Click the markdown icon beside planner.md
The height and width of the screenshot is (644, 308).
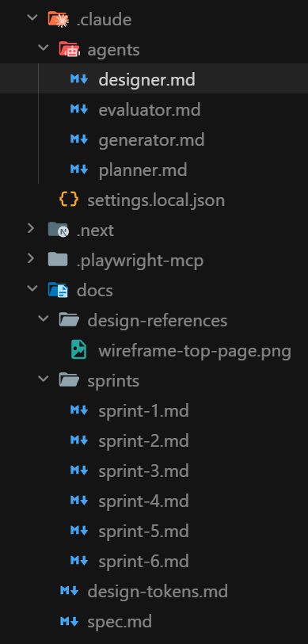click(79, 170)
